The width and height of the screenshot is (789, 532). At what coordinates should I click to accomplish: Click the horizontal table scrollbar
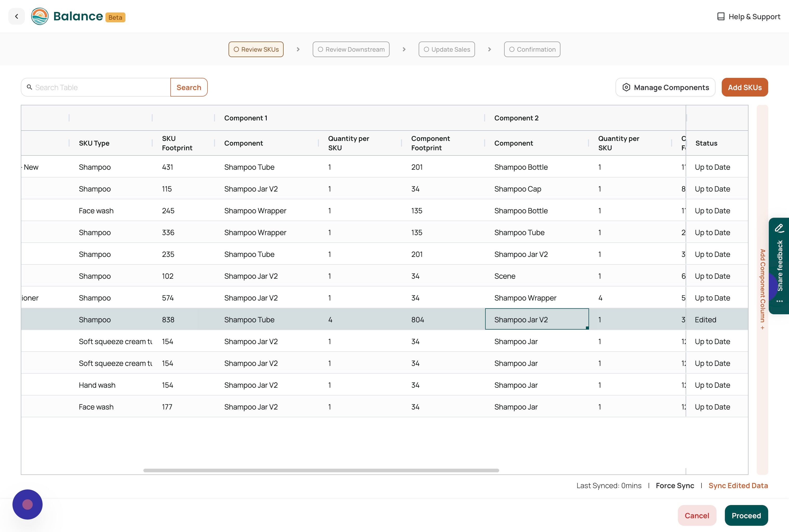pos(321,470)
